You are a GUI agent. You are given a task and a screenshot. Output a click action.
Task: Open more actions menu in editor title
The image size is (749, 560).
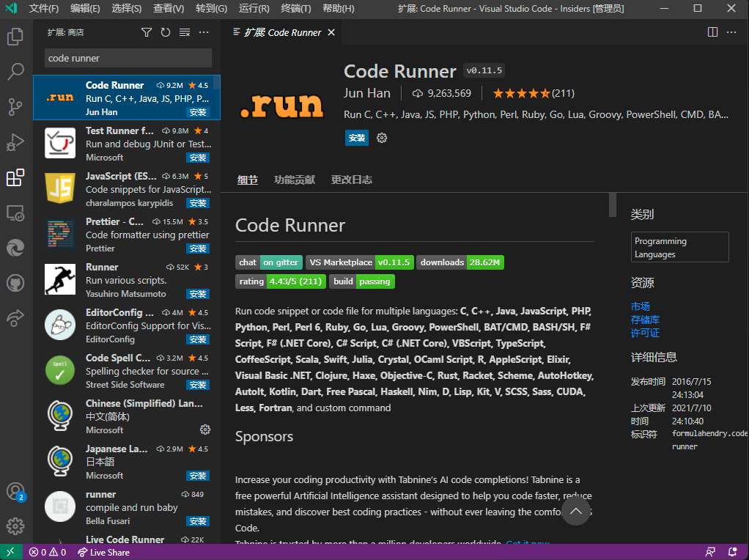[x=731, y=32]
